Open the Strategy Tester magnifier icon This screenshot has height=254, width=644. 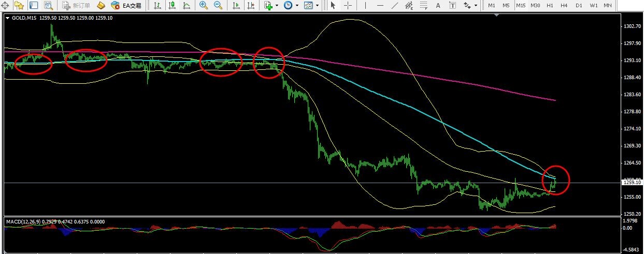pyautogui.click(x=49, y=6)
